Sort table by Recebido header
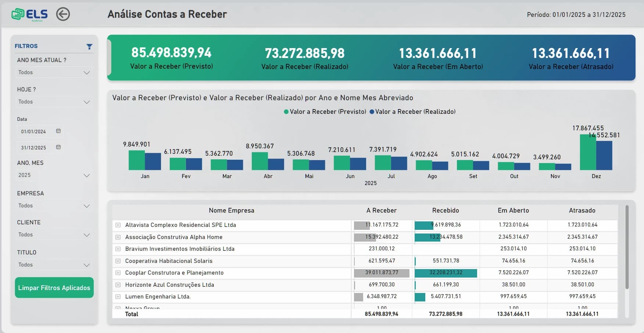The height and width of the screenshot is (333, 644). tap(446, 210)
